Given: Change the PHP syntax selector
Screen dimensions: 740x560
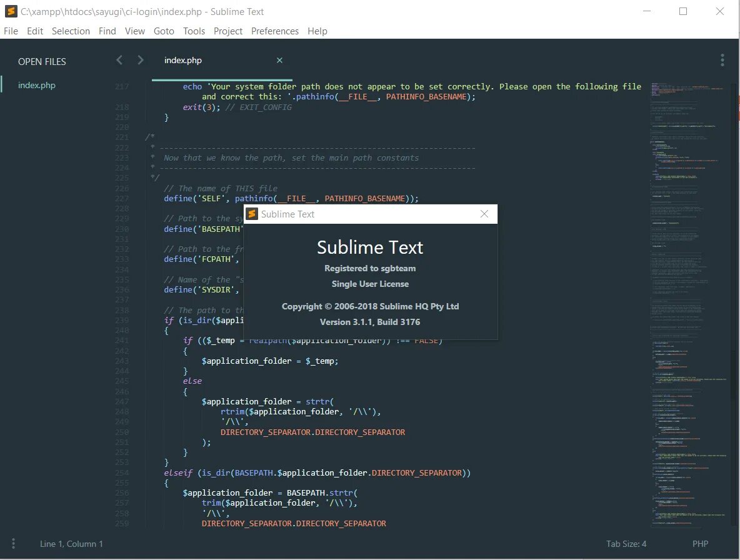Looking at the screenshot, I should 700,544.
